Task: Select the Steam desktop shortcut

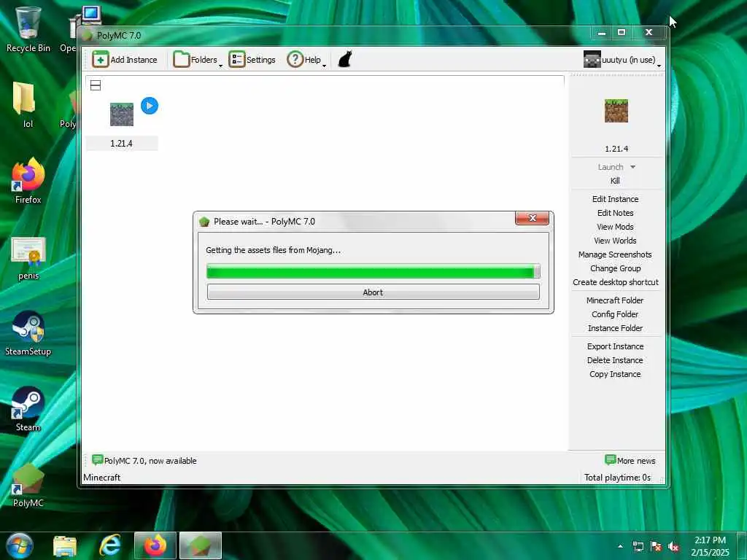Action: [x=28, y=409]
